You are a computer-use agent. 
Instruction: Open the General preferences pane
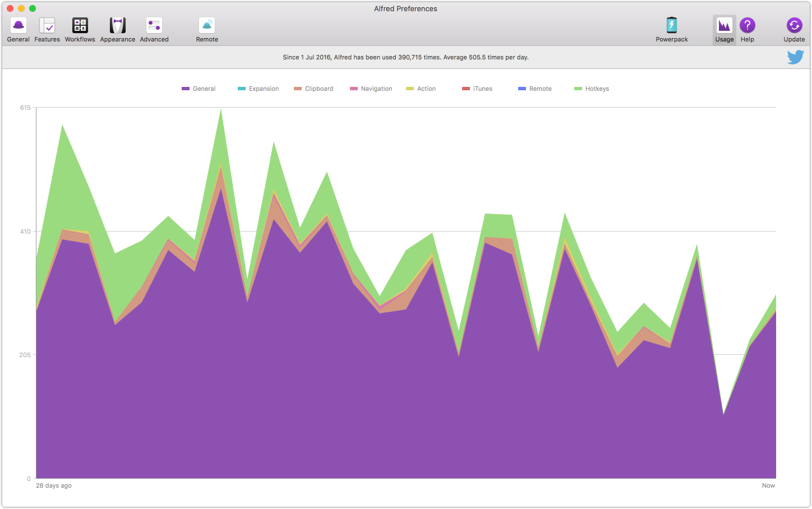(19, 30)
